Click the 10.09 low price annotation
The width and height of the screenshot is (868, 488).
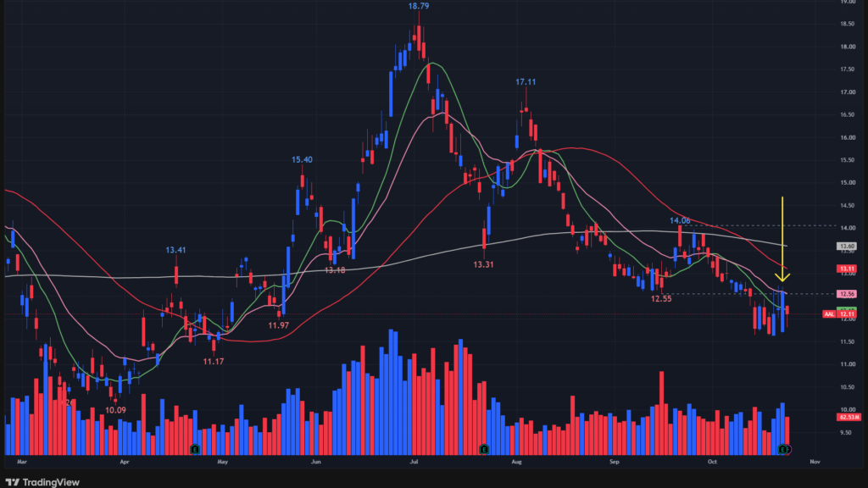pyautogui.click(x=115, y=411)
